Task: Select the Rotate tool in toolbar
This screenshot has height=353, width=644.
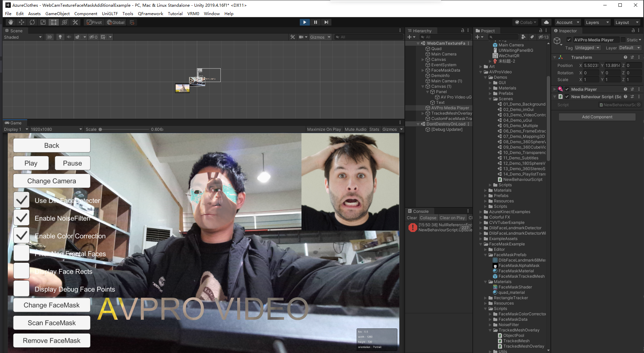Action: tap(32, 22)
